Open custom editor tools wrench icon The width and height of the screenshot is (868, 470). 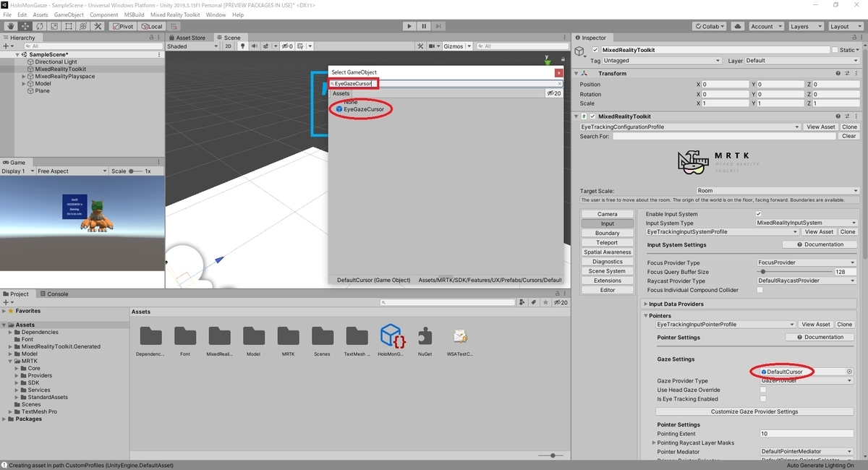(x=98, y=26)
